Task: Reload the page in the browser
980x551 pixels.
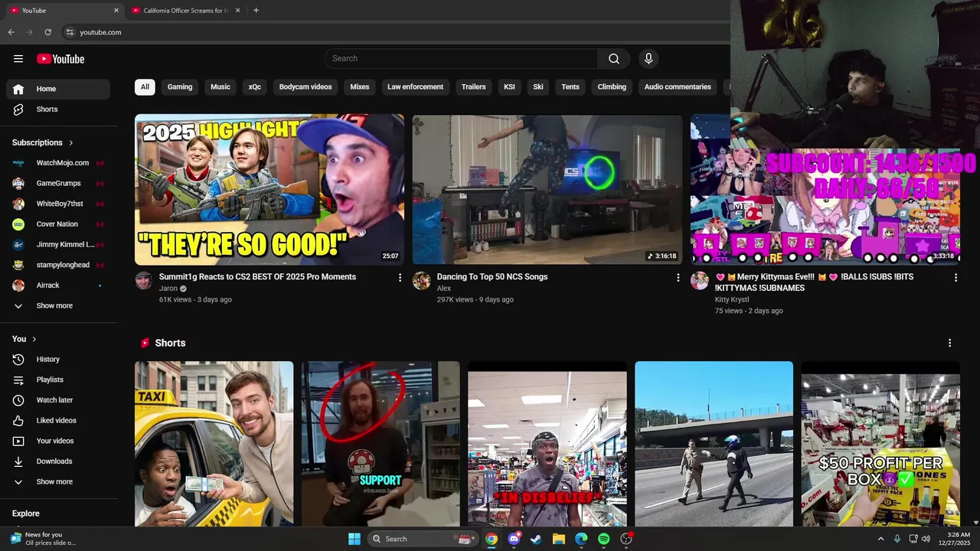Action: point(47,32)
